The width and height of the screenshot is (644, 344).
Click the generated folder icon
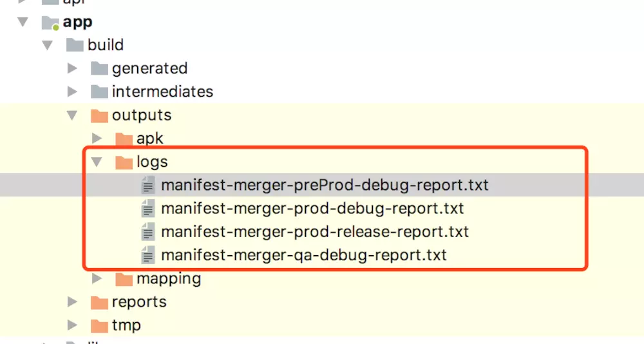tap(99, 68)
